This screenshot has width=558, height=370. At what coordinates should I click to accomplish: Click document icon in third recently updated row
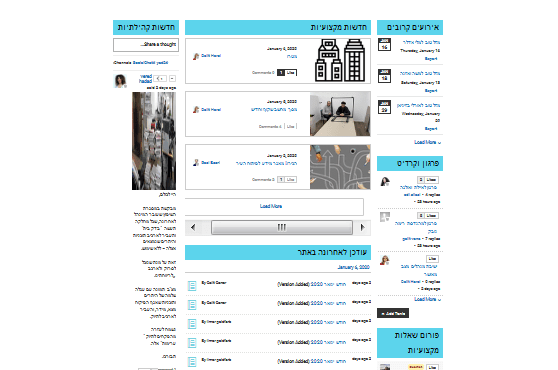[192, 324]
